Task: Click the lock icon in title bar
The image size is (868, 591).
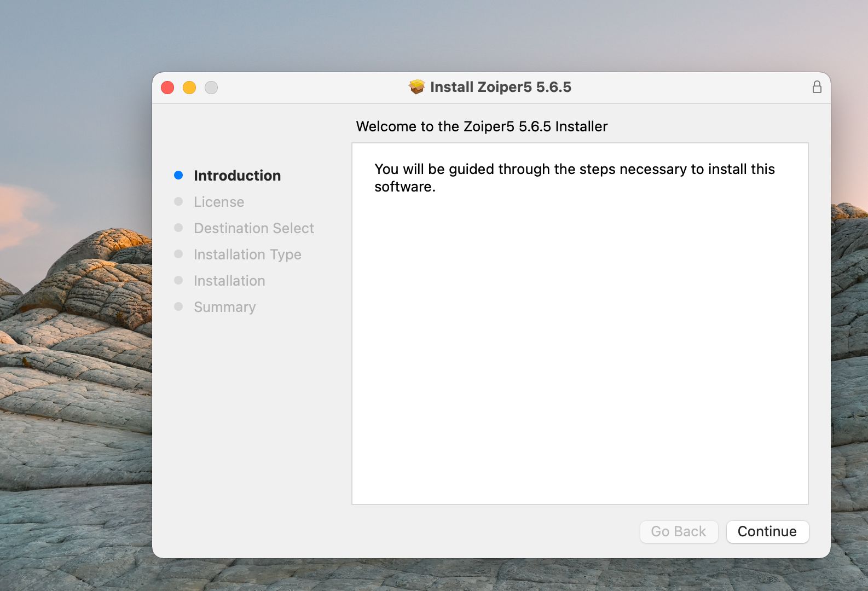Action: (x=817, y=87)
